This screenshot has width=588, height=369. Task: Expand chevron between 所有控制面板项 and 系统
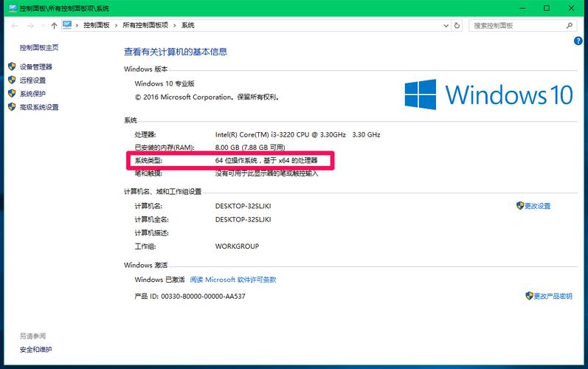(x=175, y=26)
